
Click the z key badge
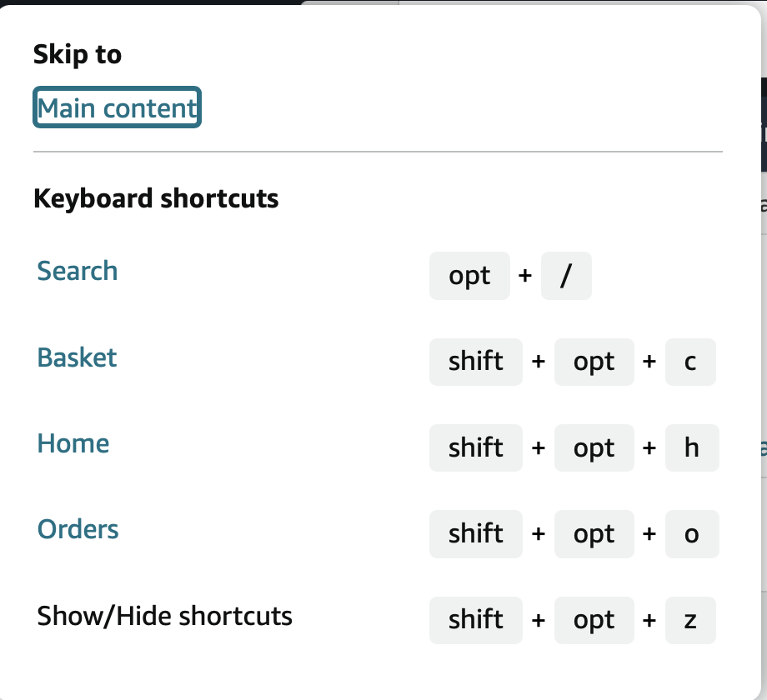tap(690, 620)
